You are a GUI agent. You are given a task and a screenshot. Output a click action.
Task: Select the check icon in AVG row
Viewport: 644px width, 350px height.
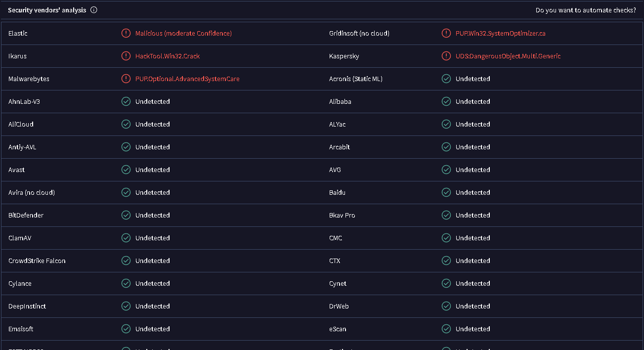pos(446,170)
